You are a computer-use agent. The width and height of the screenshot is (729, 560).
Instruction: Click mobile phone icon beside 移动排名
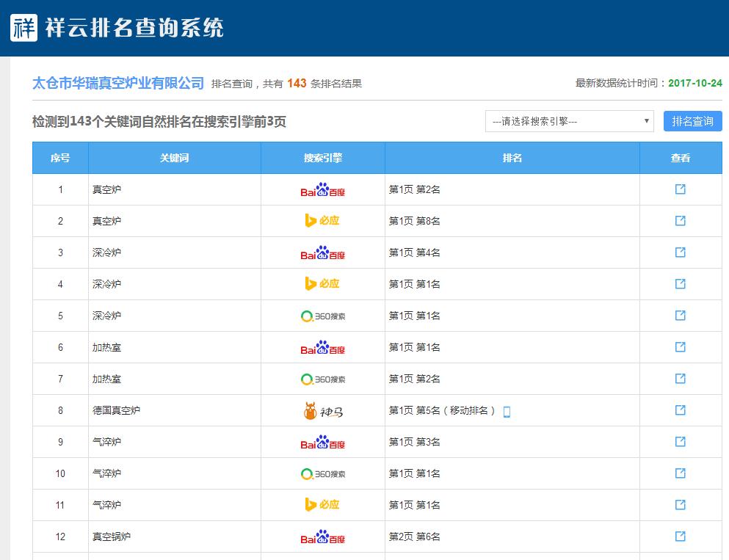point(507,411)
